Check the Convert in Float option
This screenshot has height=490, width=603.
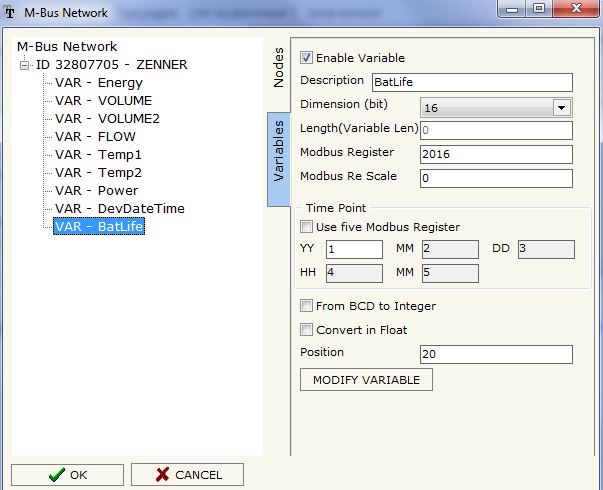click(307, 330)
